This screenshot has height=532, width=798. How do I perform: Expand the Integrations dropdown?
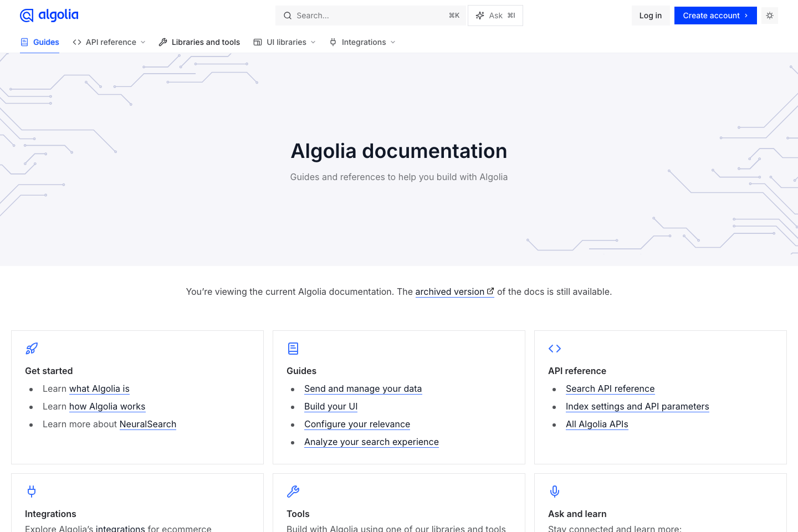[361, 42]
